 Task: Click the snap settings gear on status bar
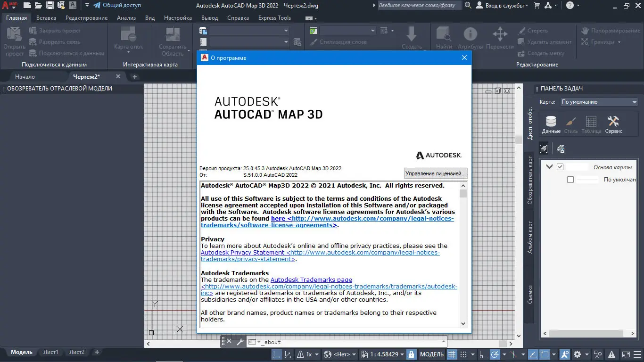[x=577, y=354]
